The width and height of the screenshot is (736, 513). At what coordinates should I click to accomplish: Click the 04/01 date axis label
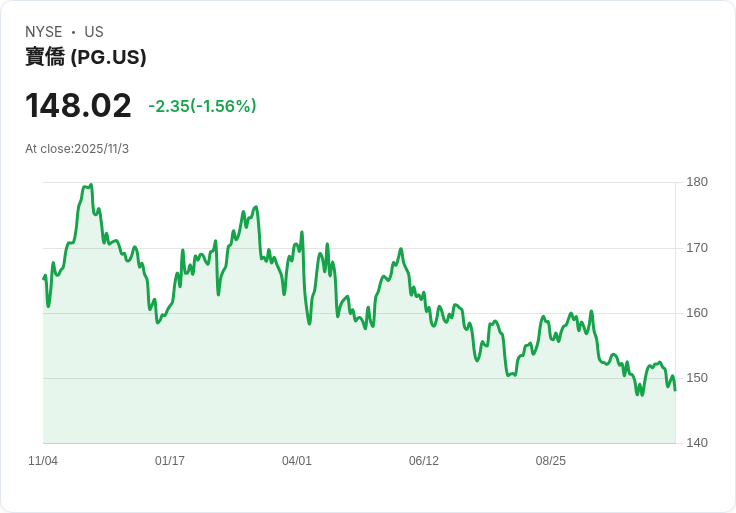click(297, 461)
